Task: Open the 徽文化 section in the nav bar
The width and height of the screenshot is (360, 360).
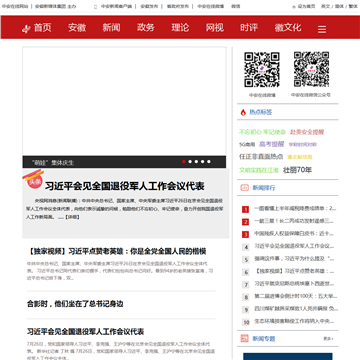Action: [x=288, y=28]
